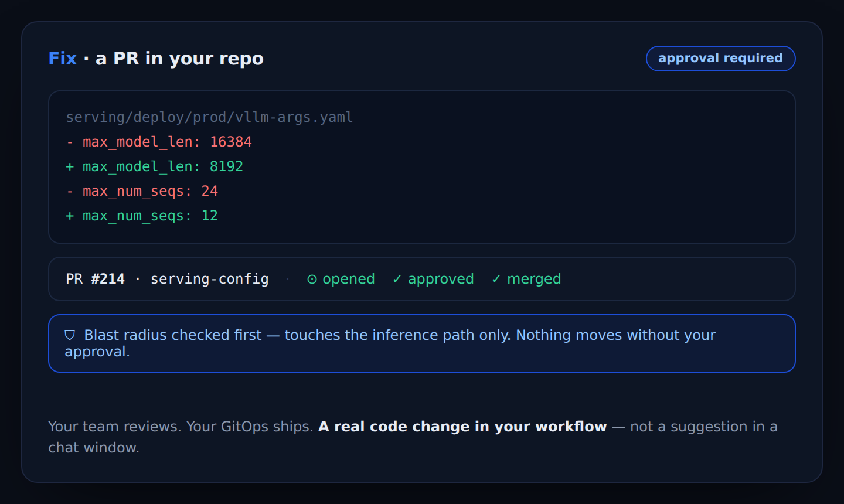Viewport: 844px width, 504px height.
Task: Click bold text "A real code change in your workflow"
Action: (462, 427)
